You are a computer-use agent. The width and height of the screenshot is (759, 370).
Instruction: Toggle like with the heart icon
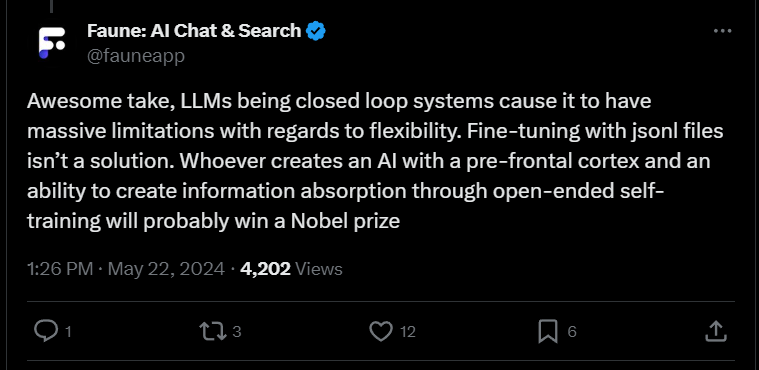[380, 331]
